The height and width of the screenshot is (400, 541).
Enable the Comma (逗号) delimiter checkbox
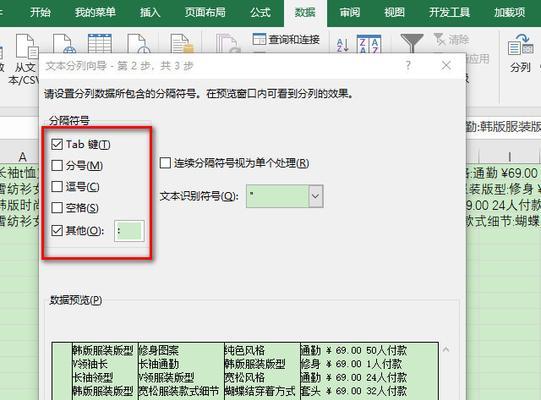[x=57, y=187]
